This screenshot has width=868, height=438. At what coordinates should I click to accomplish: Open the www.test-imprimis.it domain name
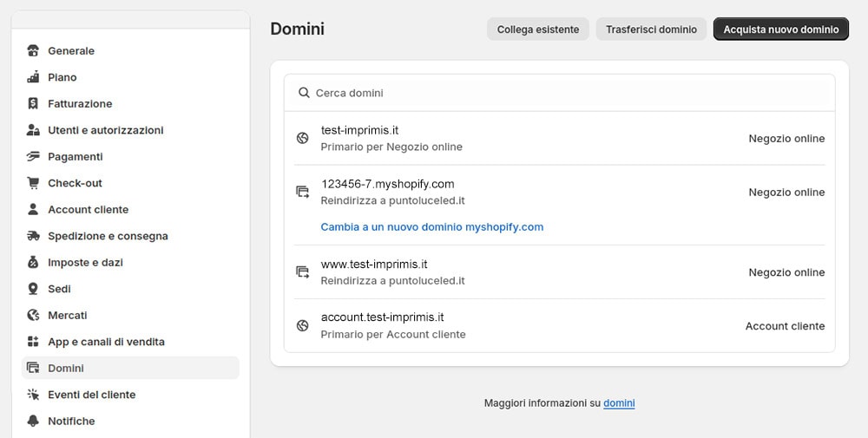[374, 265]
